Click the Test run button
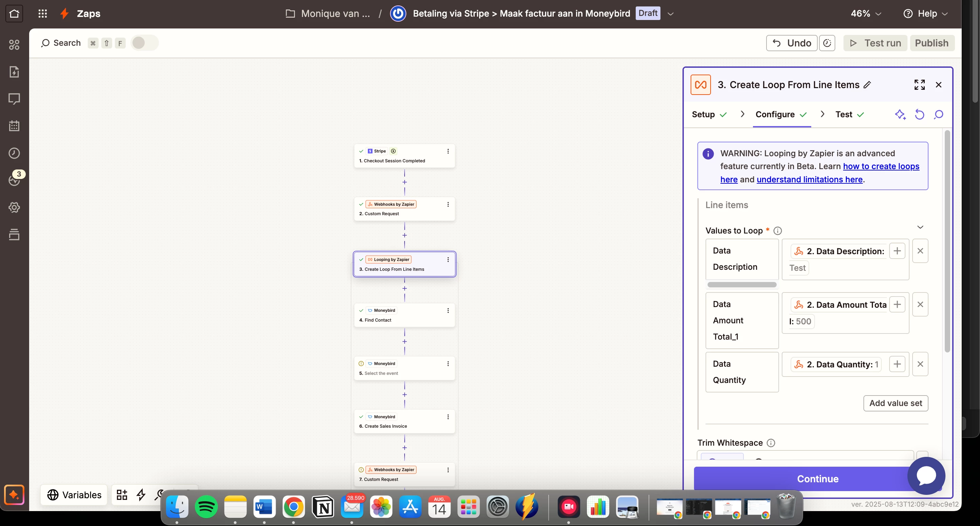 pos(875,43)
